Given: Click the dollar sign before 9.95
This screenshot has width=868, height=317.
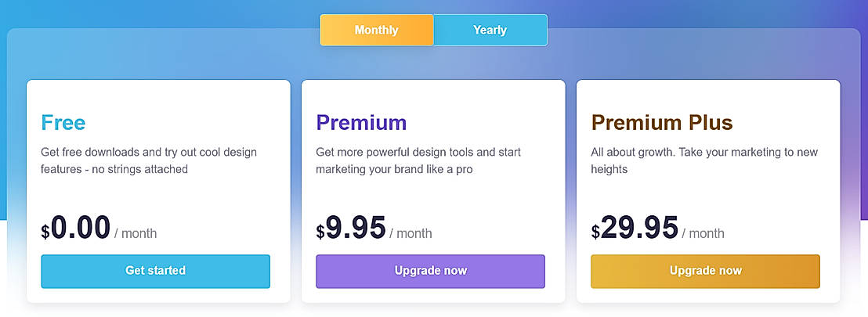Looking at the screenshot, I should tap(320, 232).
